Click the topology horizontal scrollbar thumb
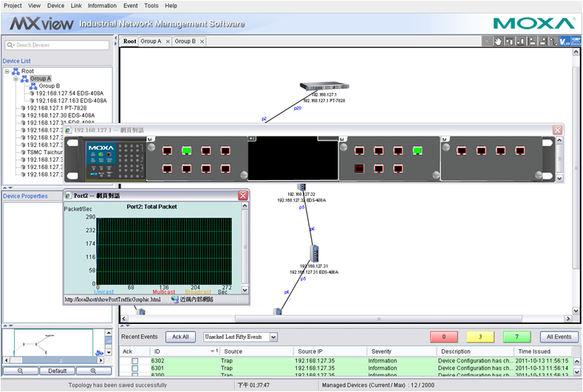 378,319
